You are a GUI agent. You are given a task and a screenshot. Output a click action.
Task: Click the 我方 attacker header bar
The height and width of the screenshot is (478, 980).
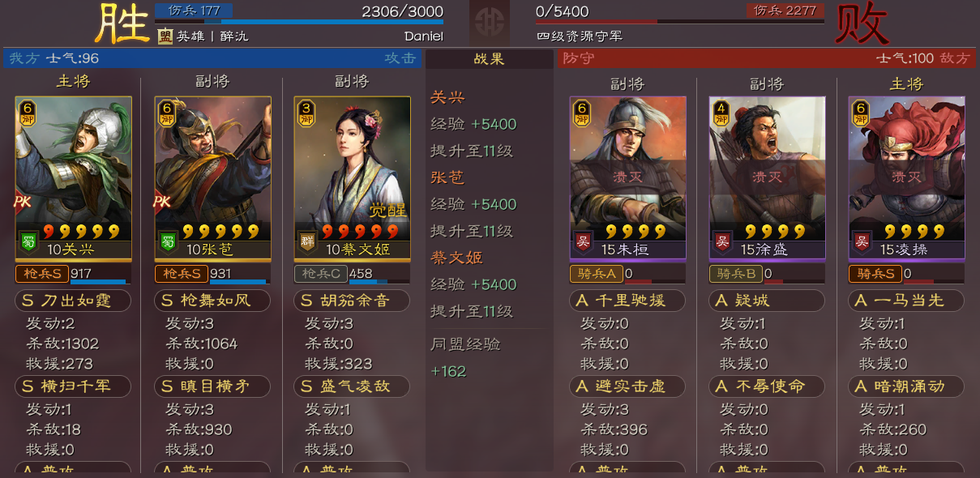[x=212, y=58]
